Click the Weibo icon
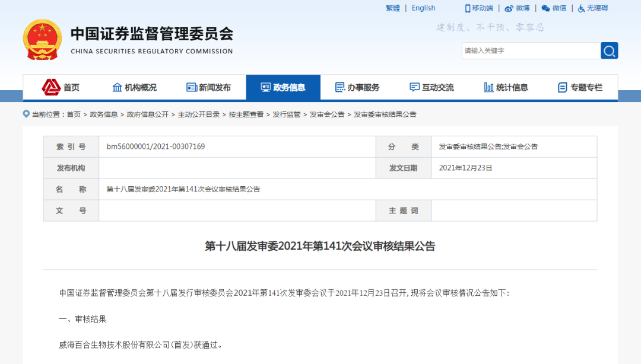This screenshot has height=364, width=641. pos(509,8)
